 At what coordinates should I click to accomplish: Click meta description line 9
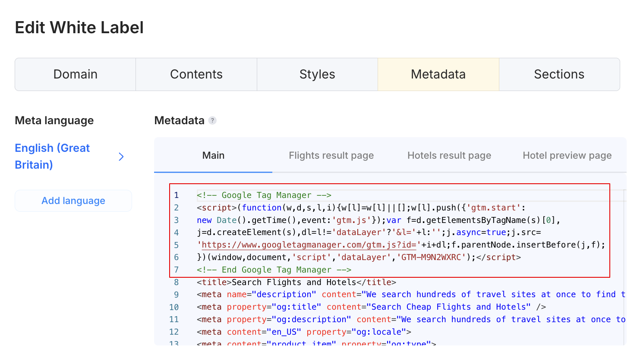[411, 294]
